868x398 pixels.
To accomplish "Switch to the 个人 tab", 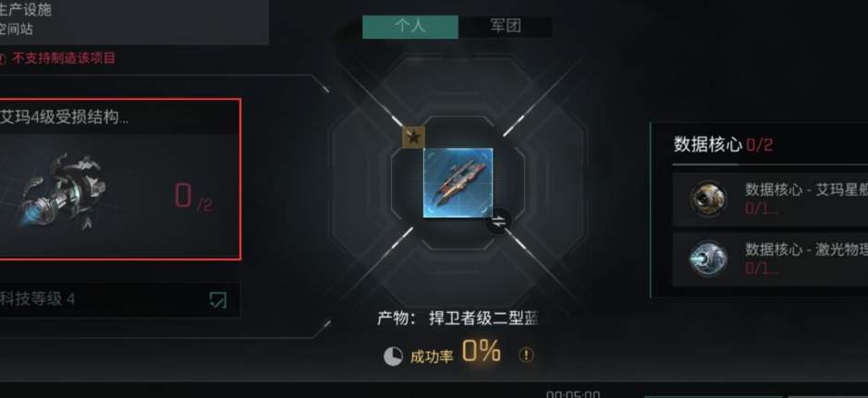I will pos(410,27).
